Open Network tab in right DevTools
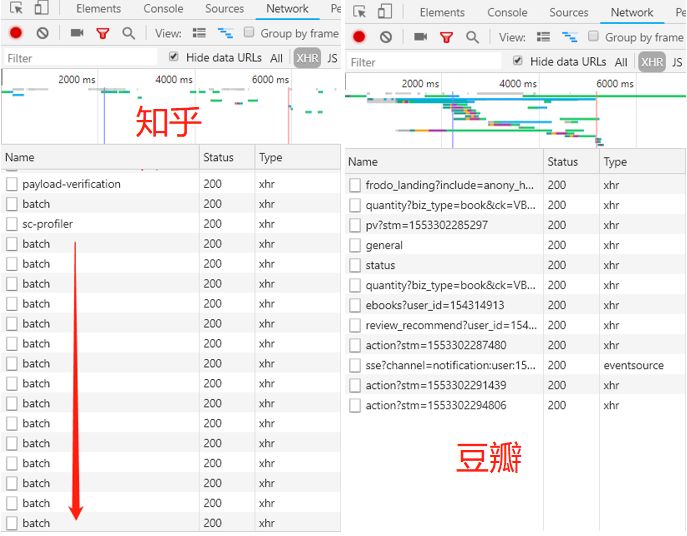687x536 pixels. 632,13
